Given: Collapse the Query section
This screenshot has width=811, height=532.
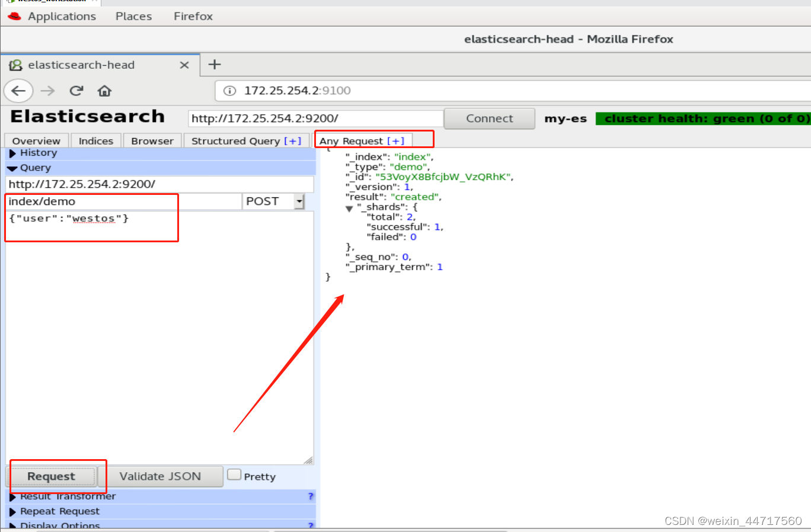Looking at the screenshot, I should click(160, 168).
